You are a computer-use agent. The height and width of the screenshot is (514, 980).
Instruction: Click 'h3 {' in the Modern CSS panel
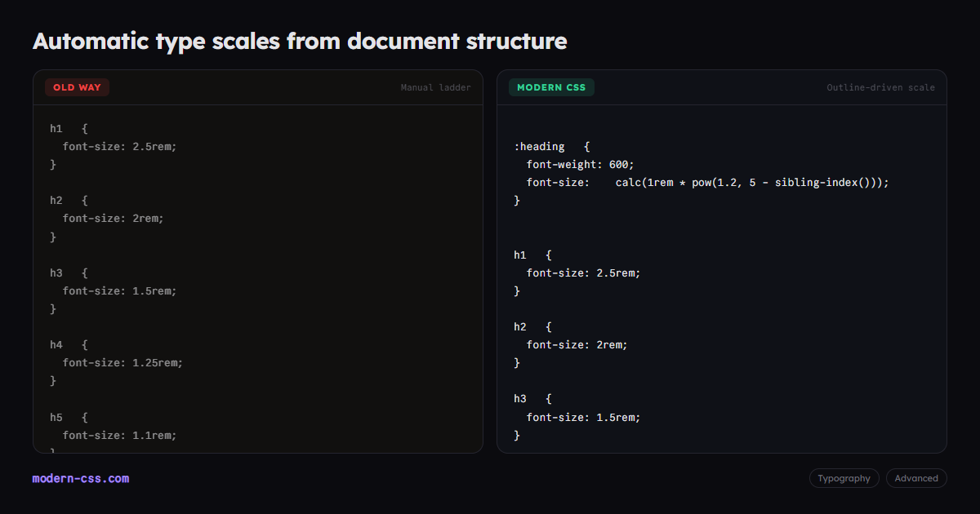tap(532, 398)
